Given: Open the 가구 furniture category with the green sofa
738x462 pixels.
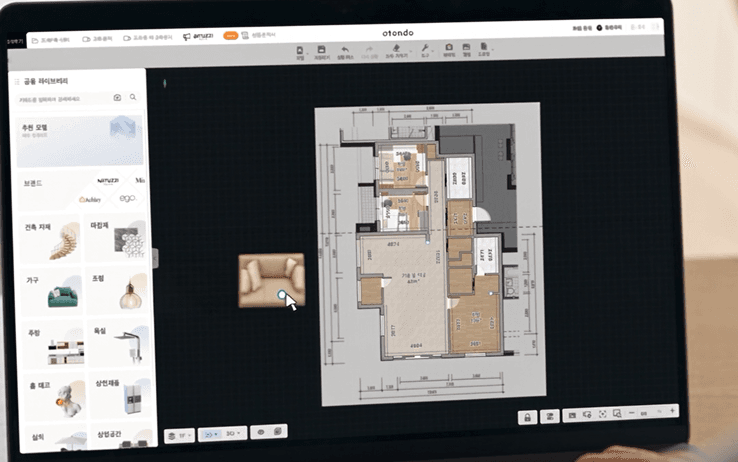Looking at the screenshot, I should 51,292.
